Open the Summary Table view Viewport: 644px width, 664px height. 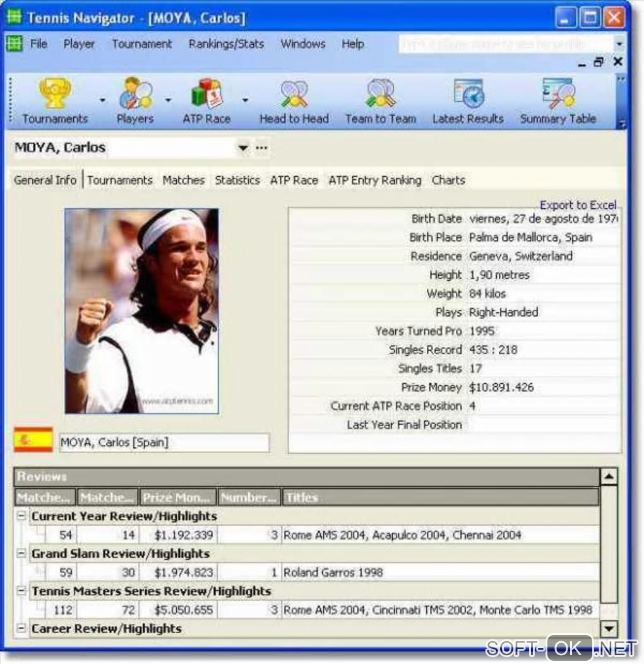click(558, 101)
